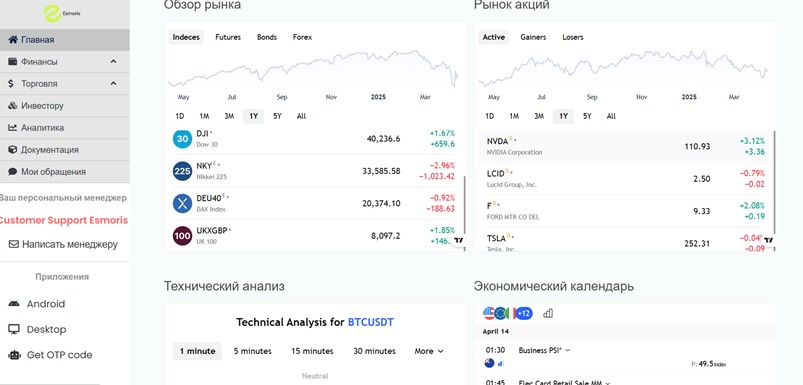Open the More timeframes dropdown
This screenshot has height=385, width=803.
pos(429,351)
